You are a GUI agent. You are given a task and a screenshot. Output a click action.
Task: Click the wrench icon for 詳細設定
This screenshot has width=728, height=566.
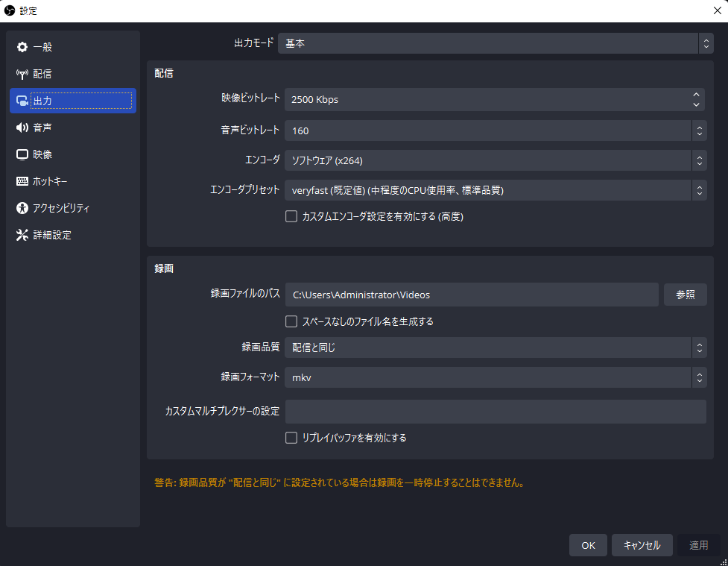pos(22,236)
